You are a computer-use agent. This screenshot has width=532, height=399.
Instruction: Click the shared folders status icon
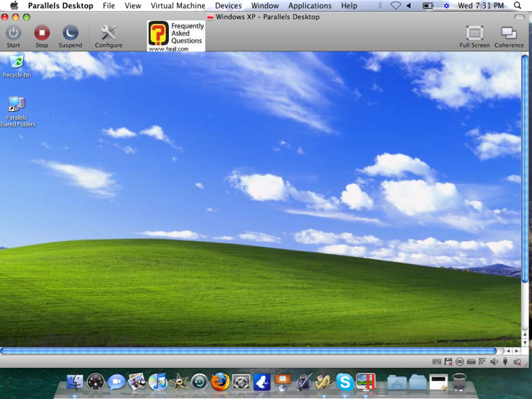click(517, 362)
